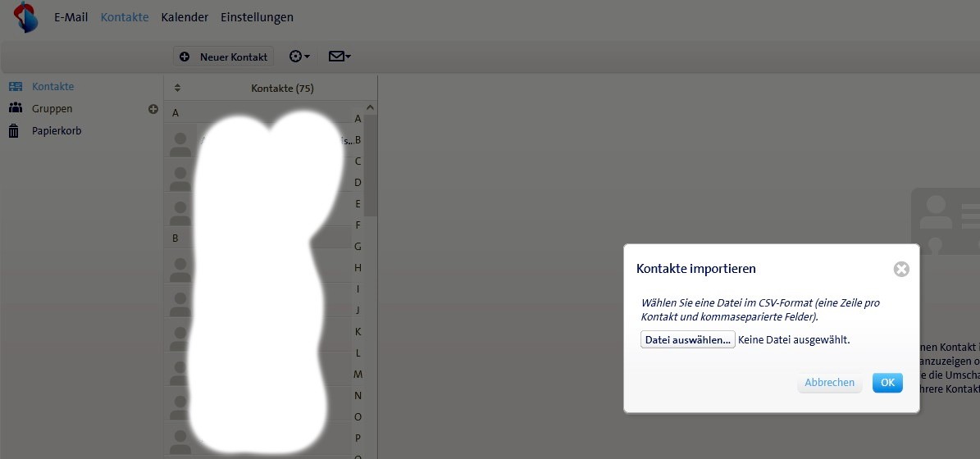Click Datei auswählen to choose file

tap(687, 340)
